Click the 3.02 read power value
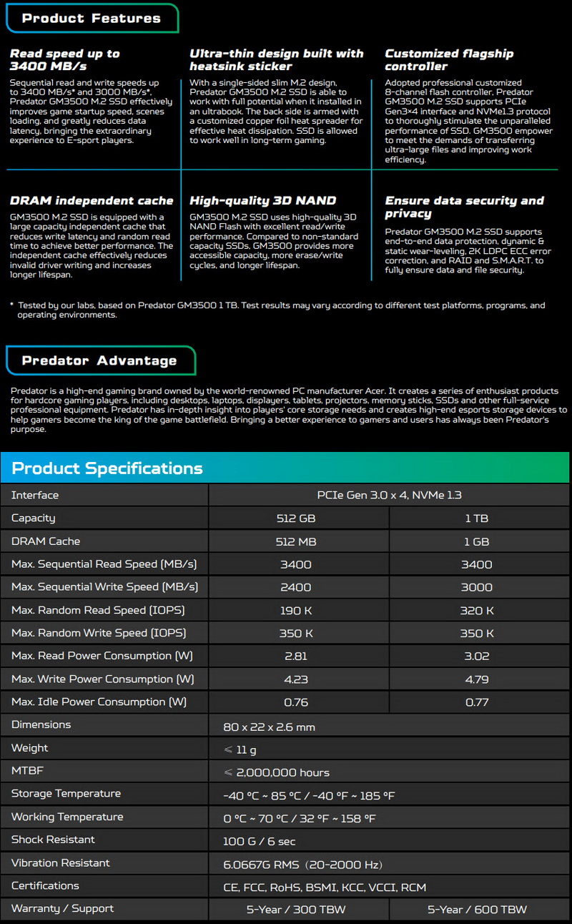 (x=477, y=657)
